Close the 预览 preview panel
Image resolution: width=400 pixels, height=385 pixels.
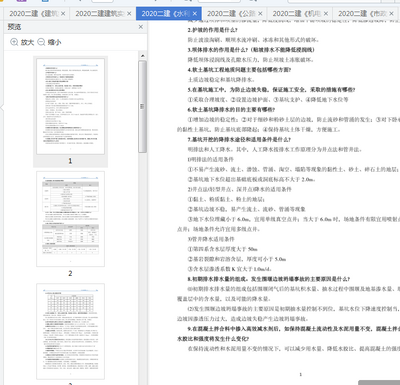141,27
